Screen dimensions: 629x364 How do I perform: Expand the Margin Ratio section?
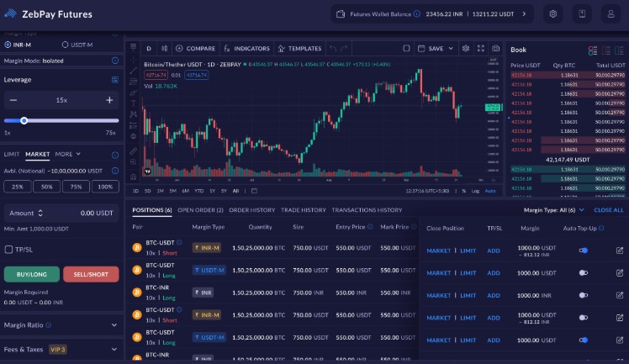tap(114, 324)
